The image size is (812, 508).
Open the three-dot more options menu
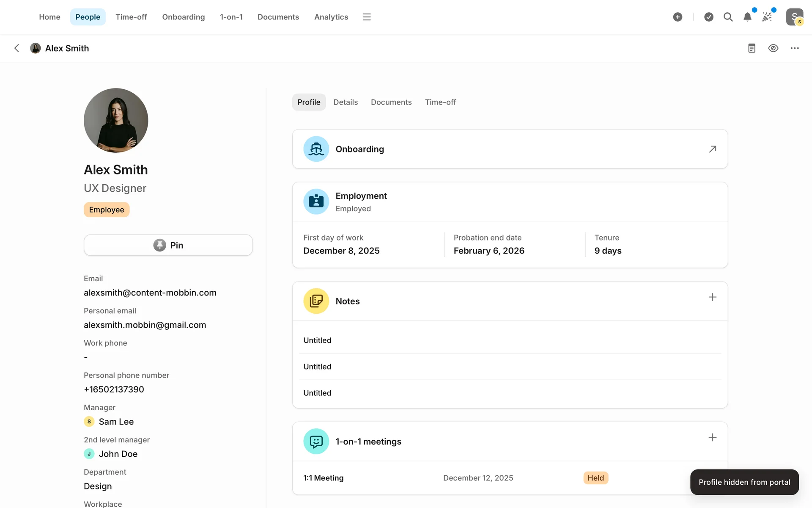(795, 48)
